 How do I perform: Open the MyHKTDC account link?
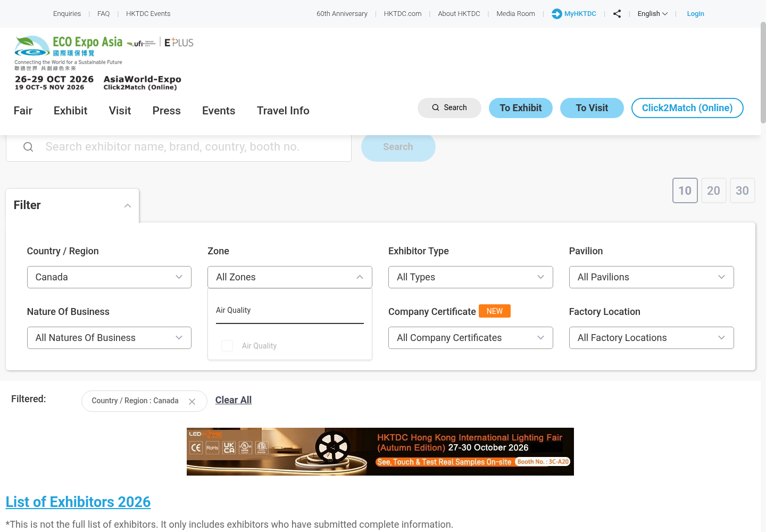[574, 14]
